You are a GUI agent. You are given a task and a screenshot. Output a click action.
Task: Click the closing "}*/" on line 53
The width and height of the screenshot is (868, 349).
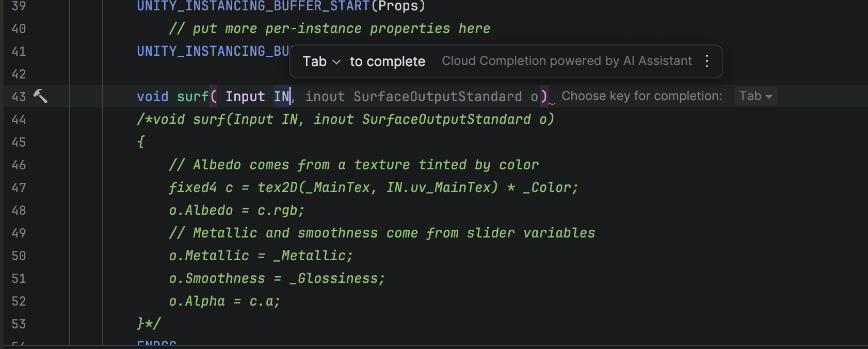[149, 324]
